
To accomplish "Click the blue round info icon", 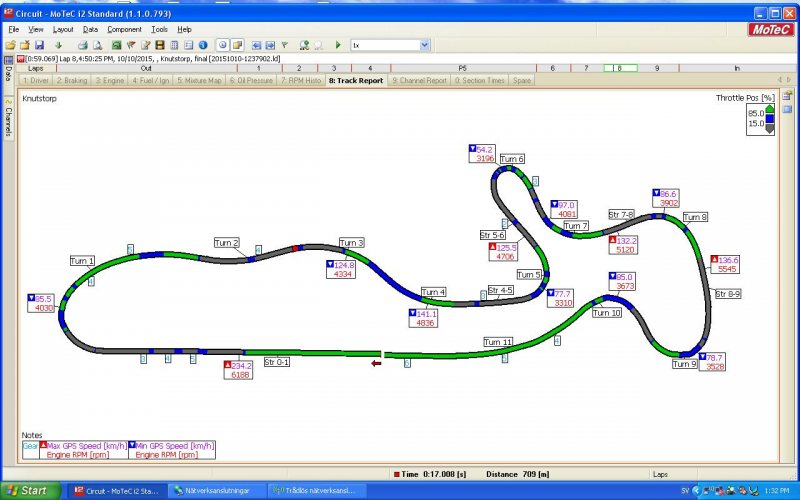I will [203, 45].
